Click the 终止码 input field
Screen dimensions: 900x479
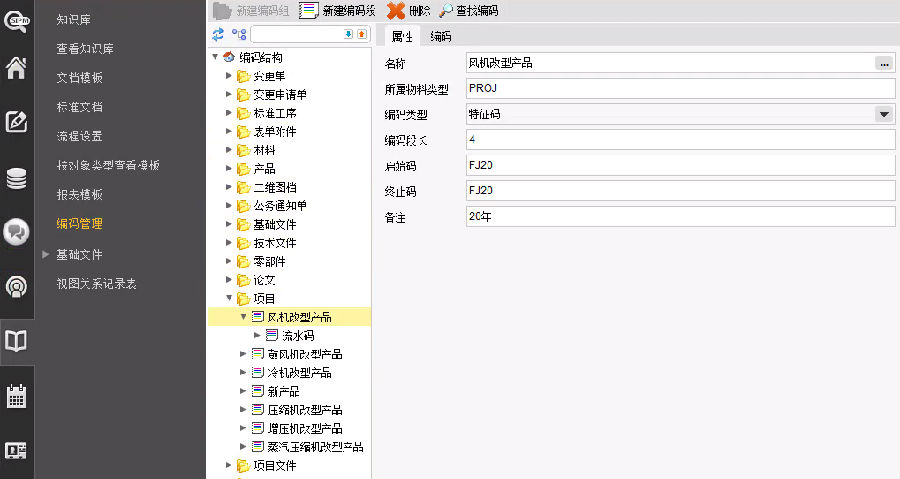point(681,190)
